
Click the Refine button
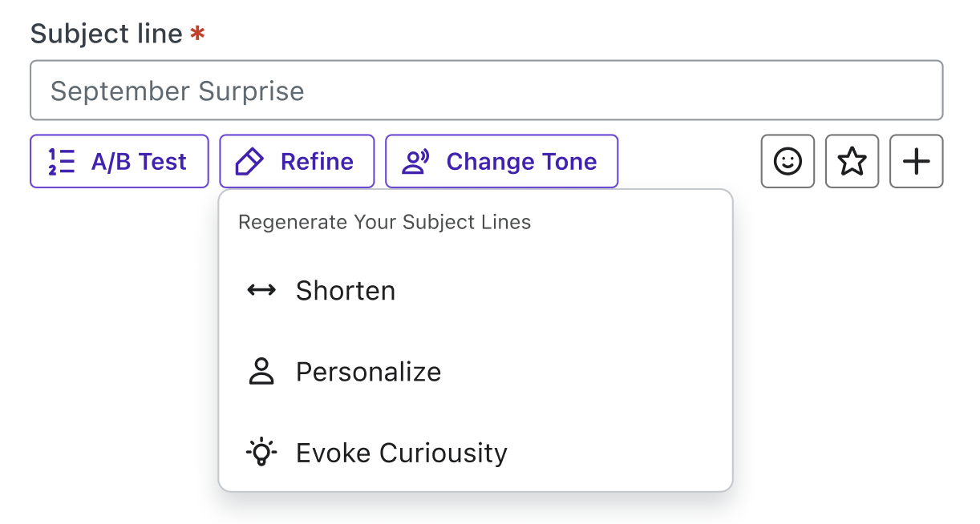pyautogui.click(x=297, y=161)
